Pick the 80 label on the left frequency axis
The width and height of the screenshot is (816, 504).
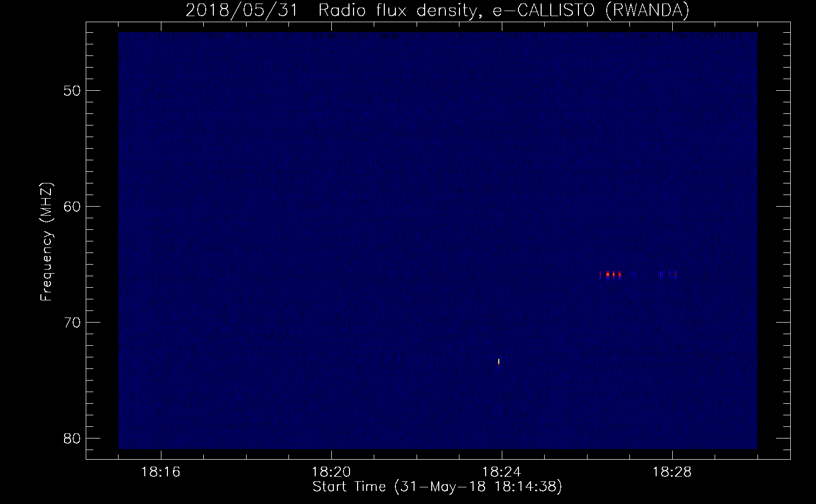coord(72,438)
